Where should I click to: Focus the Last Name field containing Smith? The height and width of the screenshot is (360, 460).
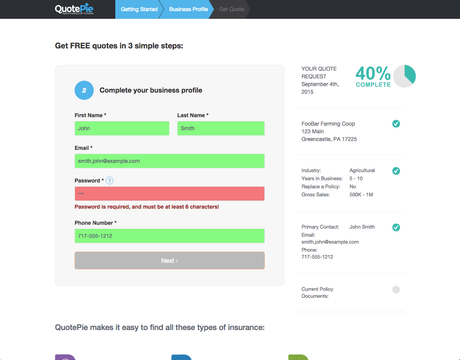click(221, 128)
